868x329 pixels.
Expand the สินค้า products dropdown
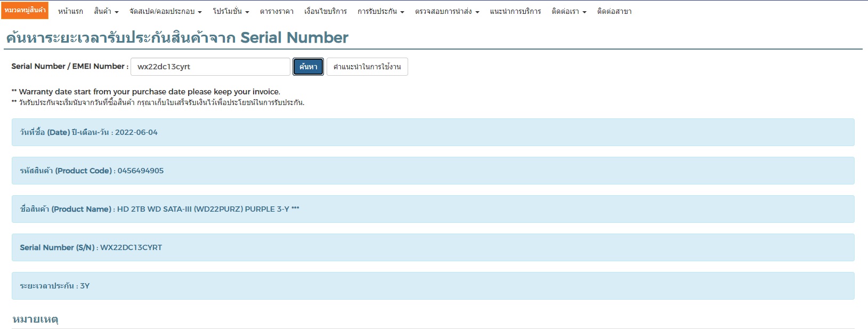[106, 11]
